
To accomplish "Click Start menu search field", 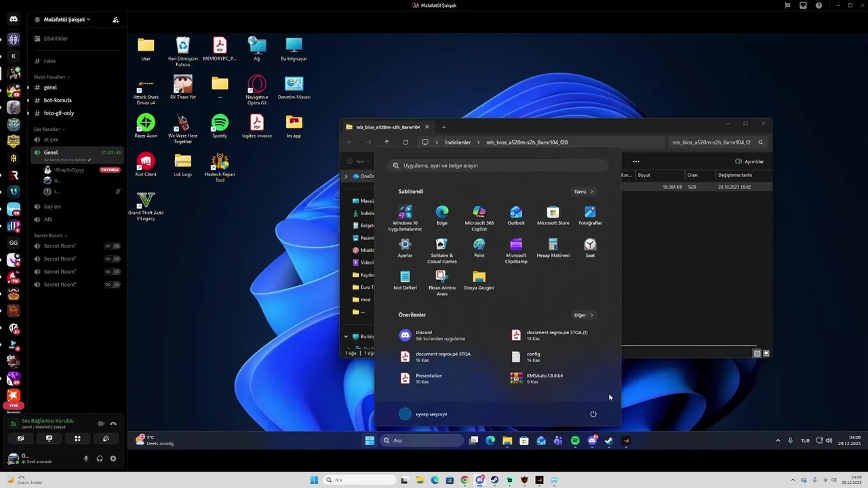I will pos(498,165).
